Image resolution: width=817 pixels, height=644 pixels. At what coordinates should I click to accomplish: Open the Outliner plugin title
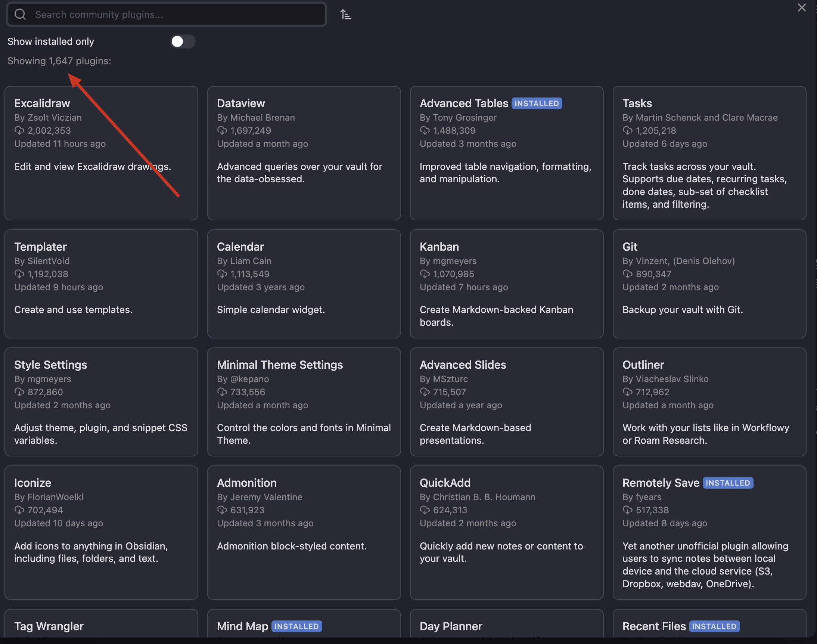tap(643, 365)
